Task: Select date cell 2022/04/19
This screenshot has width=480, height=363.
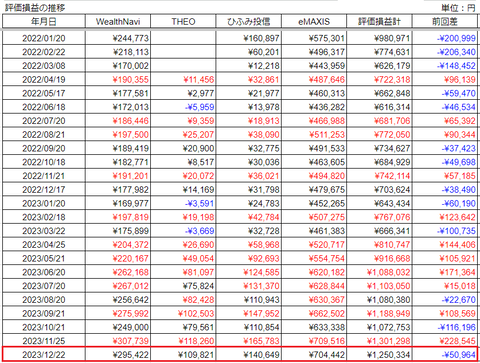Action: [x=44, y=80]
